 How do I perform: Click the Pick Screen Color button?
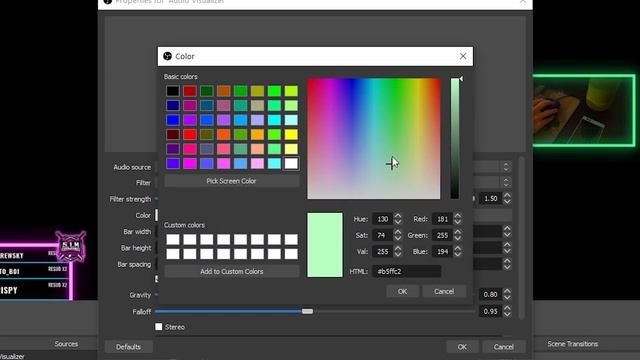point(231,181)
